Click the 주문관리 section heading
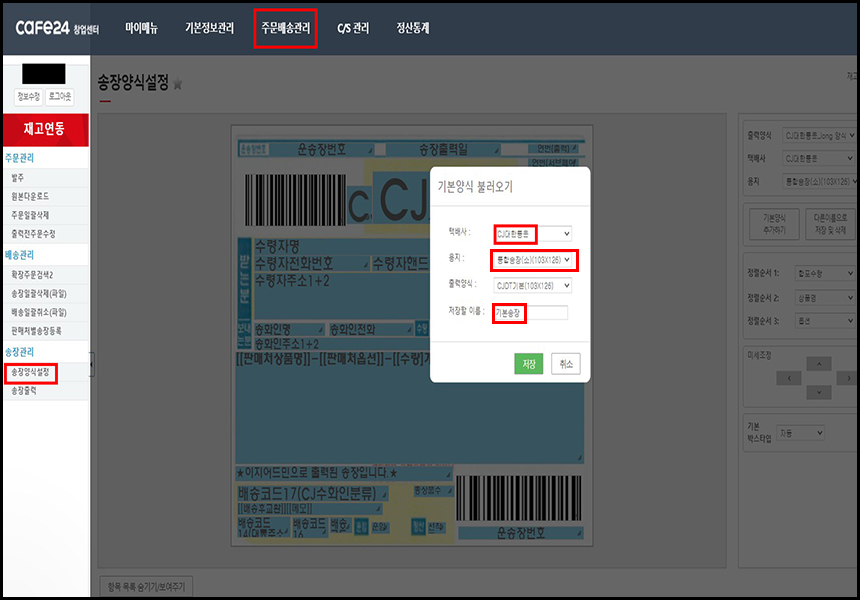This screenshot has height=600, width=860. pyautogui.click(x=20, y=158)
